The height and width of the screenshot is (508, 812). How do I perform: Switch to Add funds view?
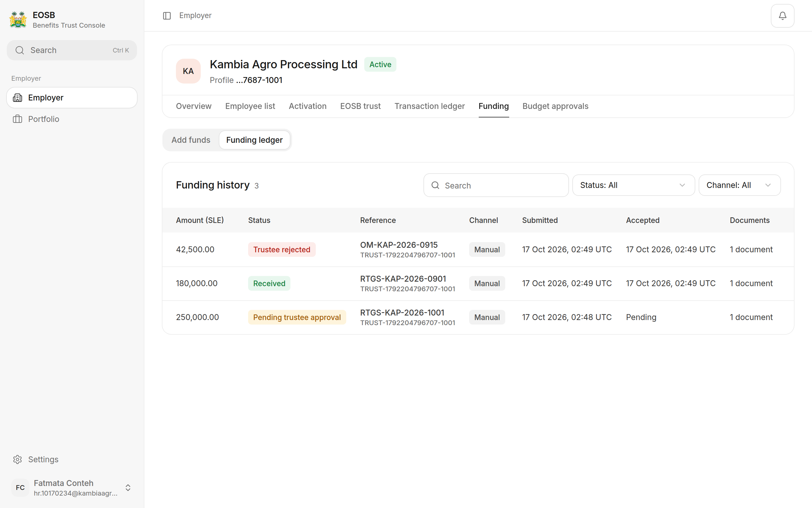[x=191, y=140]
